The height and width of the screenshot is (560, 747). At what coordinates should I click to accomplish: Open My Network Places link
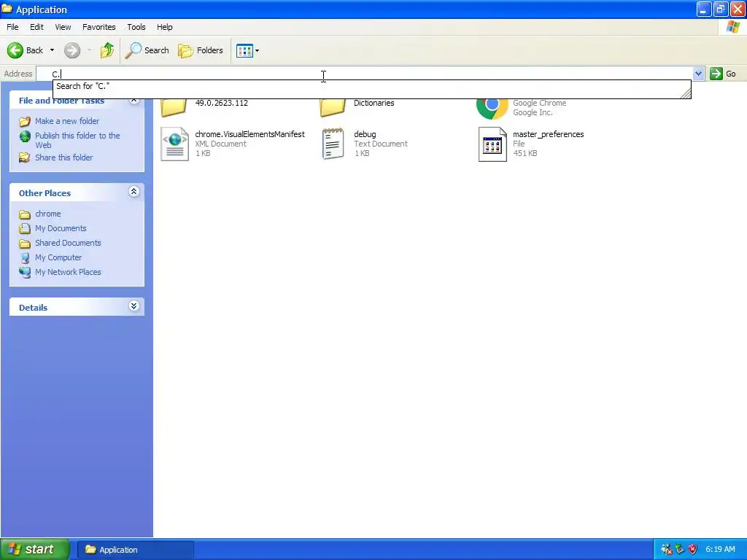click(x=68, y=272)
